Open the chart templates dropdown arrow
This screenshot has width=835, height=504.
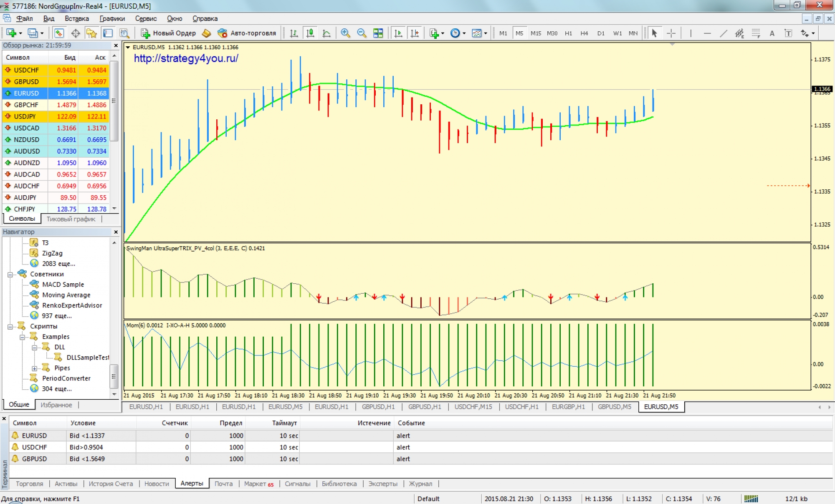point(486,33)
